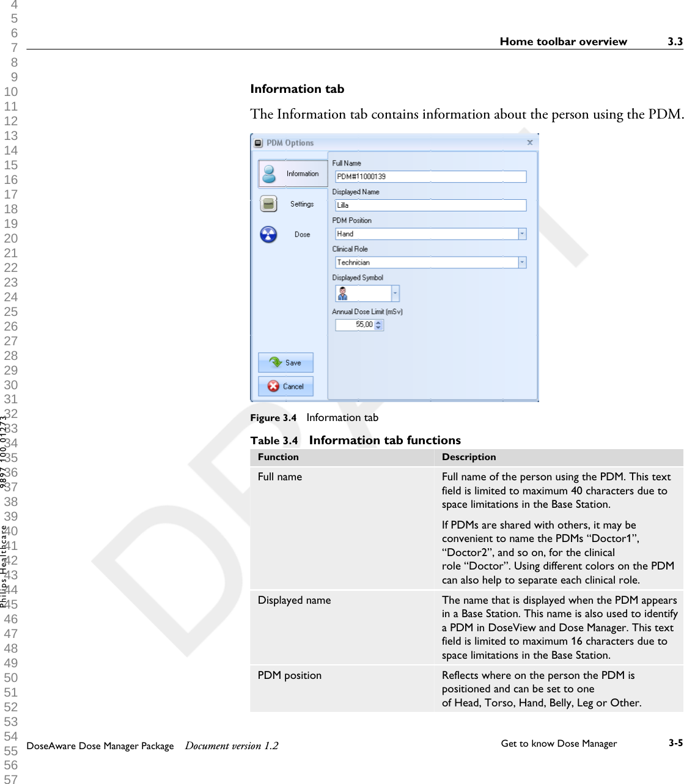The width and height of the screenshot is (684, 784).
Task: Open the PDM Position dropdown showing Hand
Action: (x=521, y=233)
